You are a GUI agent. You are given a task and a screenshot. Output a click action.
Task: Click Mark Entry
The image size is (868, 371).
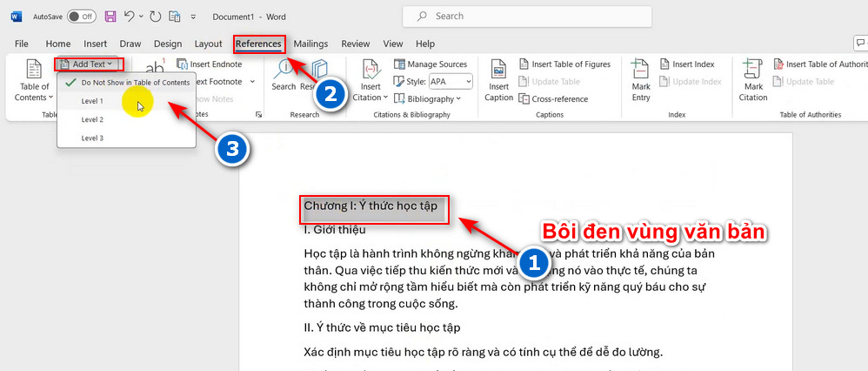tap(641, 81)
